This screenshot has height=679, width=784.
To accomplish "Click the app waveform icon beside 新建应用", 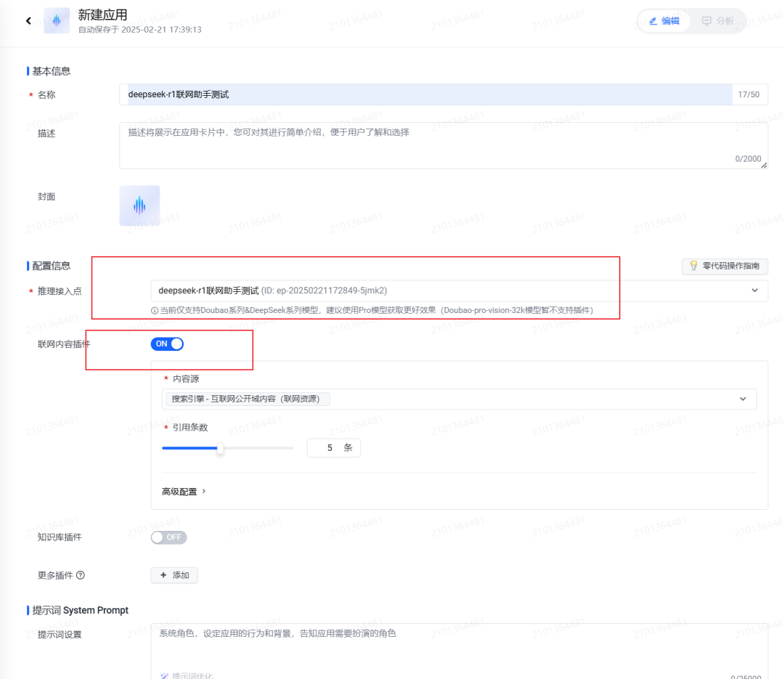I will [57, 20].
